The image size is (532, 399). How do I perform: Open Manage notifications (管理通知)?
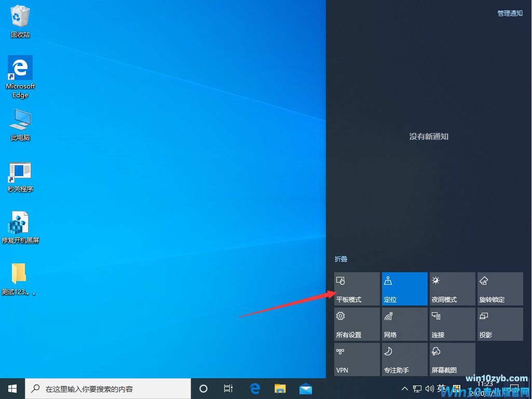click(x=509, y=13)
